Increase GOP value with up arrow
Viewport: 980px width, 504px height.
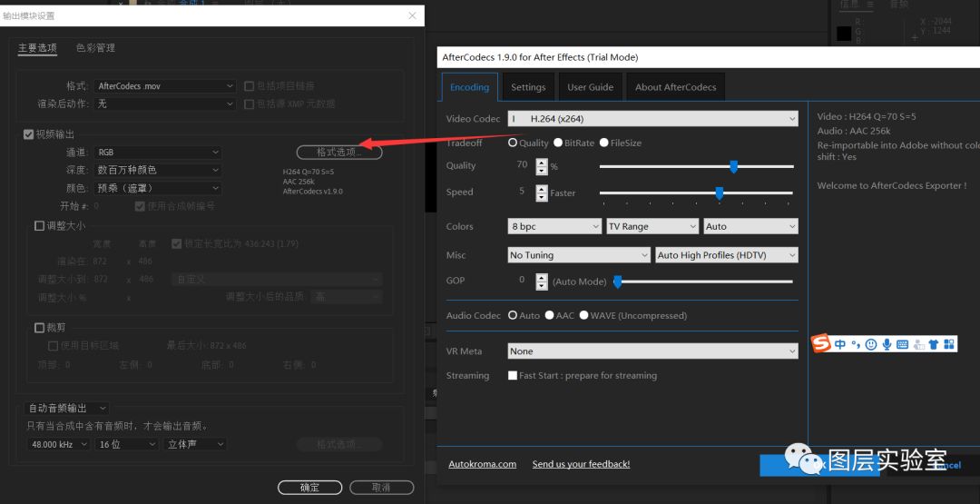[x=541, y=278]
